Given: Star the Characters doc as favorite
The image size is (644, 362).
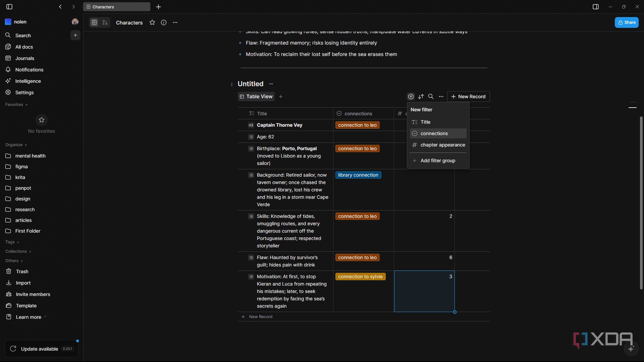Looking at the screenshot, I should (152, 22).
